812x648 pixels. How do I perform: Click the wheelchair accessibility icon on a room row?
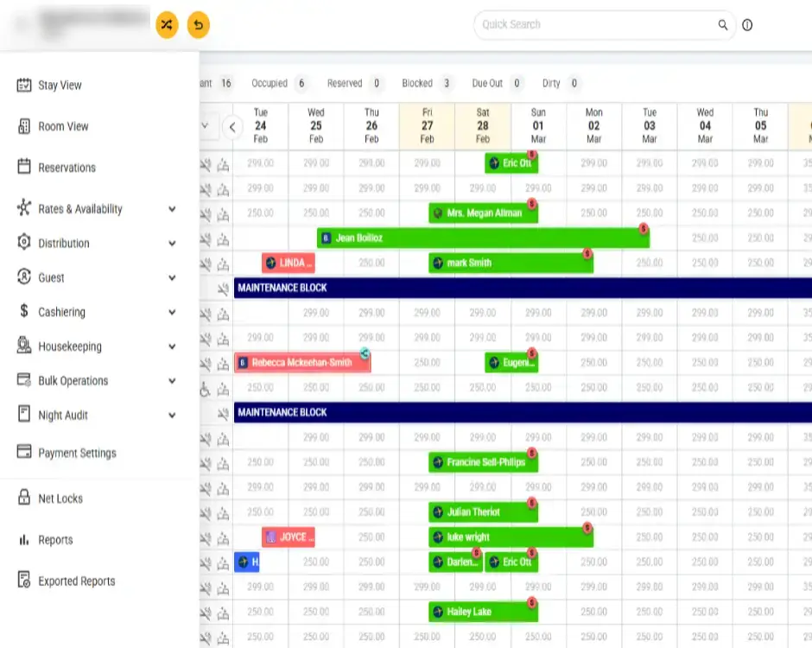tap(205, 390)
